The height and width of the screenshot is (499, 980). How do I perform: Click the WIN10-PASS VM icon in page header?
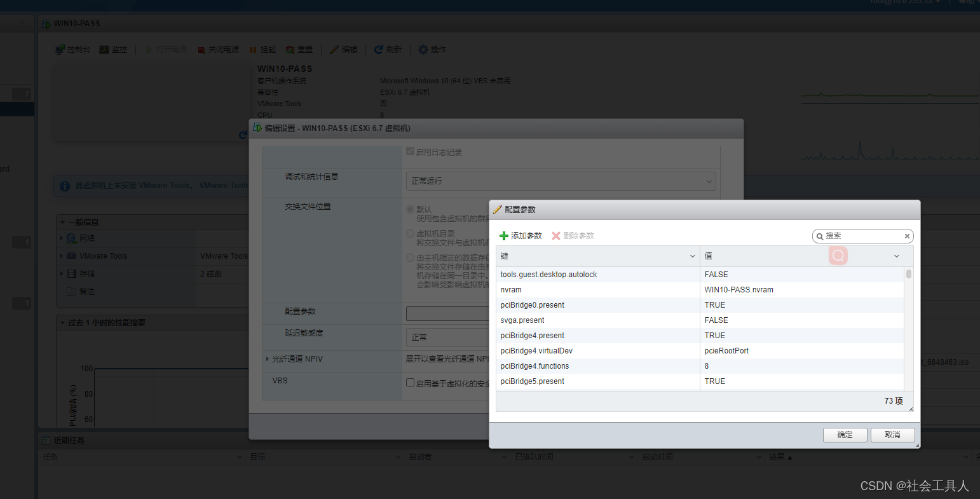click(x=46, y=24)
